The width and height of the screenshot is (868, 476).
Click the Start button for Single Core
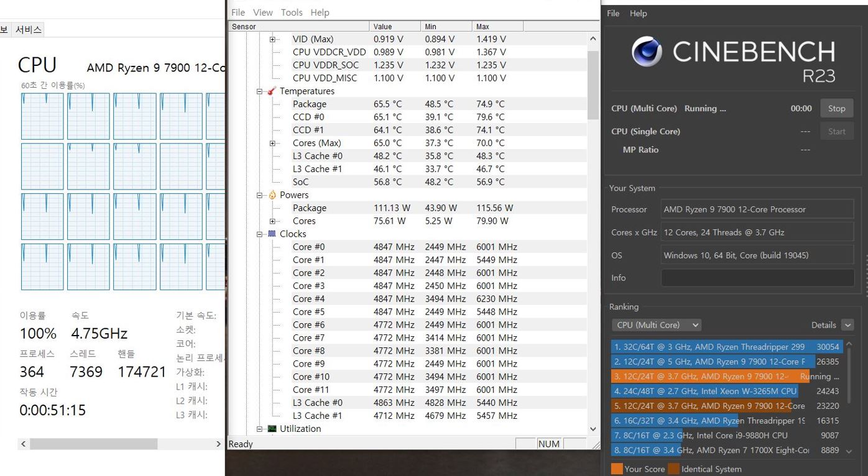coord(836,131)
